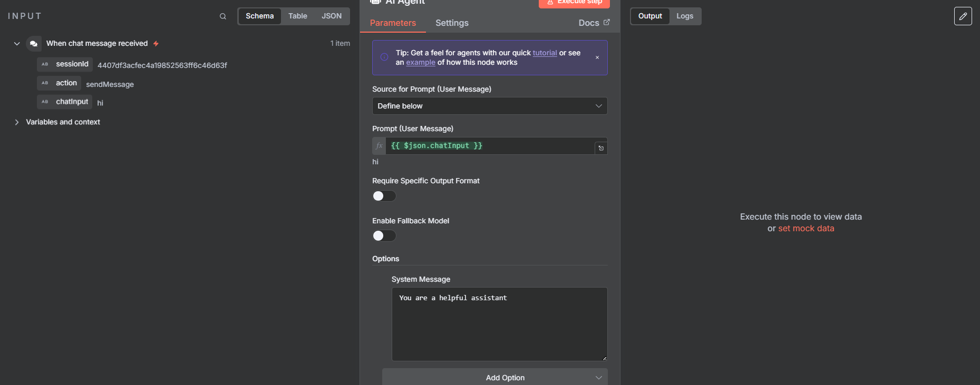The height and width of the screenshot is (385, 980).
Task: Click the pencil edit output icon
Action: (x=963, y=16)
